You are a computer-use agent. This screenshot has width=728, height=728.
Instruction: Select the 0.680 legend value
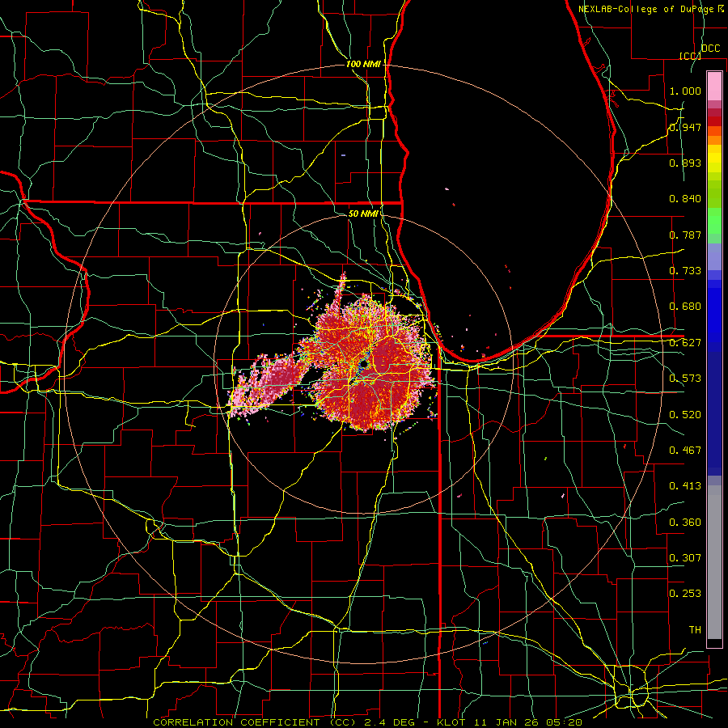click(685, 307)
